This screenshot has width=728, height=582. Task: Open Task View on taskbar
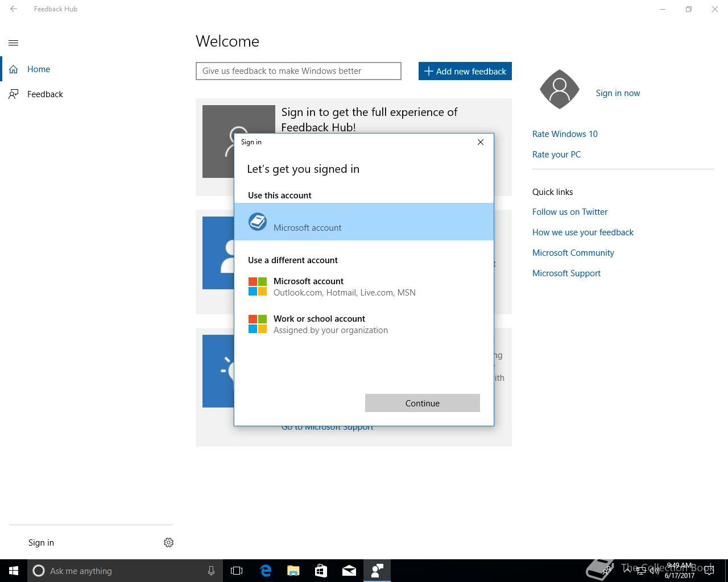pyautogui.click(x=237, y=571)
